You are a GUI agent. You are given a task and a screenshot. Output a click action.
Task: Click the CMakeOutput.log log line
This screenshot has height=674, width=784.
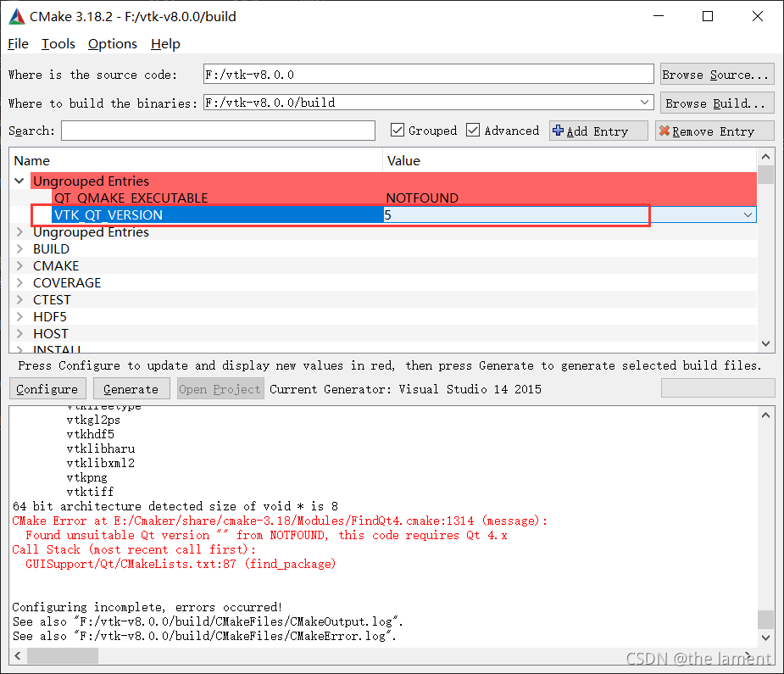click(x=208, y=622)
